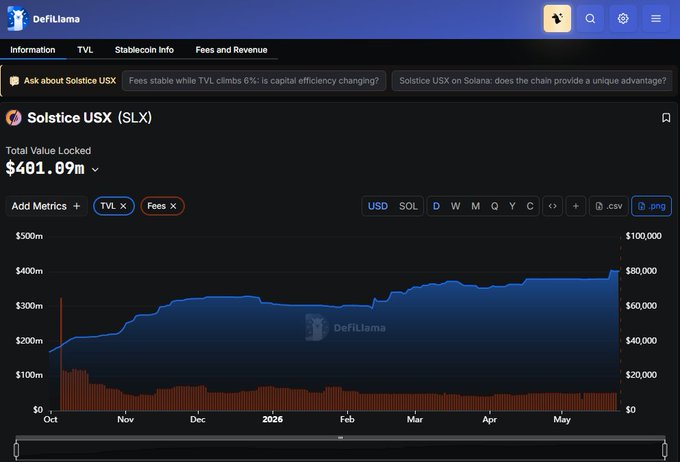Click the $100,000 right axis label

tap(644, 236)
